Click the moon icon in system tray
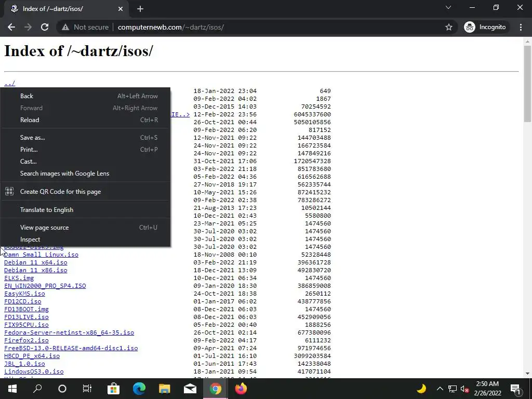Viewport: 532px width, 399px height. tap(421, 389)
